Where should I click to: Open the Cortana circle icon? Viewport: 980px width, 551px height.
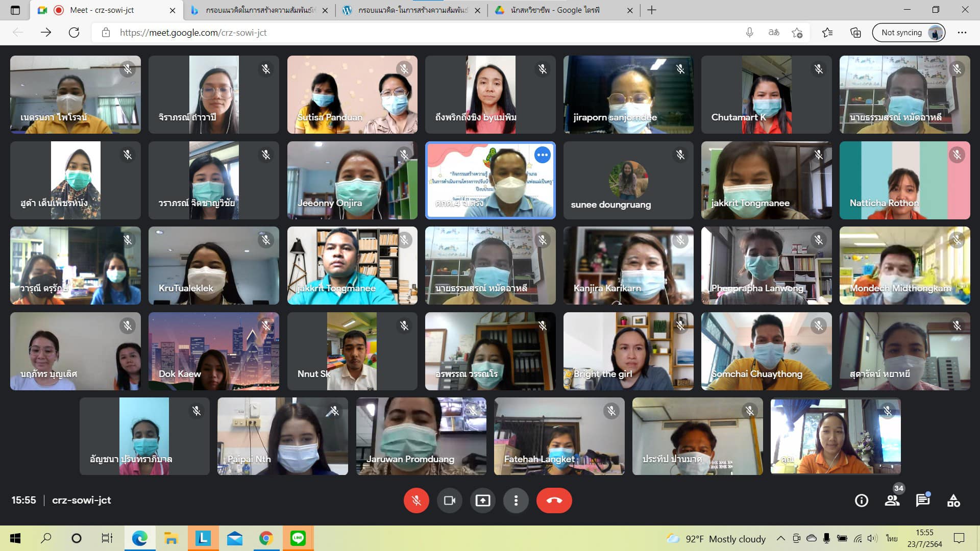77,538
